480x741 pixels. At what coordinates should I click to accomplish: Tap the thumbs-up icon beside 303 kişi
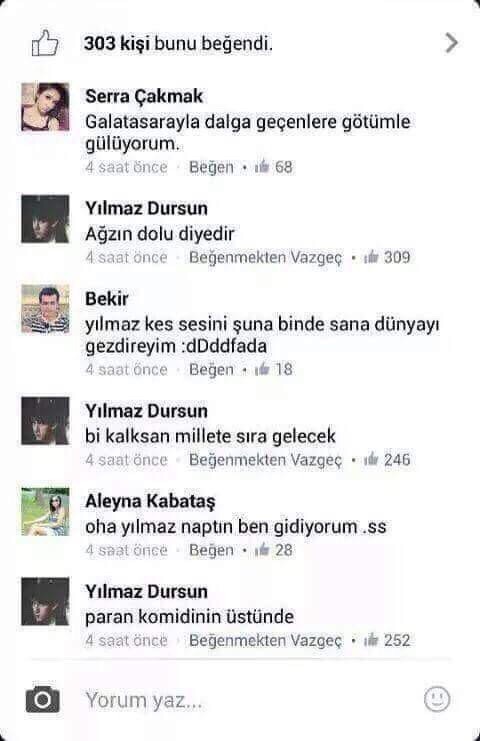point(45,43)
